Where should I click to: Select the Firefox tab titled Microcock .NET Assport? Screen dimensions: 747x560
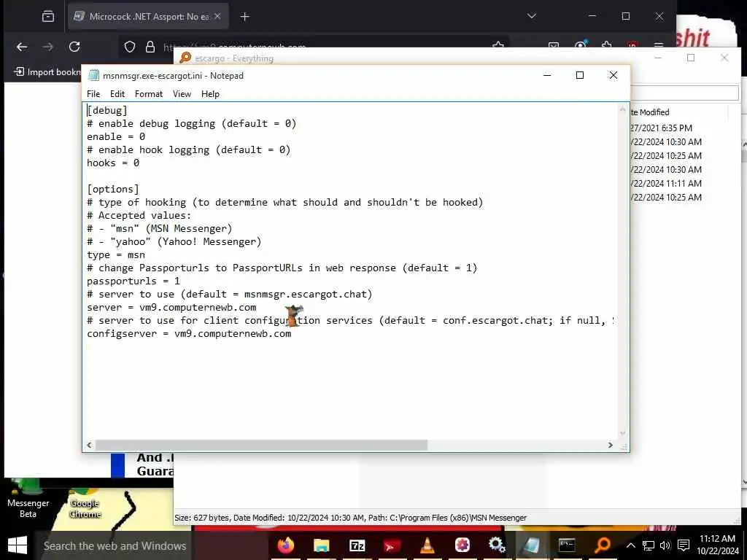coord(148,17)
